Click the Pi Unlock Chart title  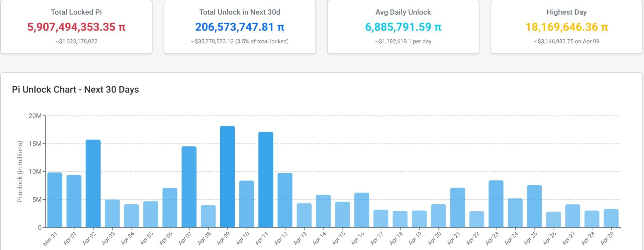click(75, 90)
